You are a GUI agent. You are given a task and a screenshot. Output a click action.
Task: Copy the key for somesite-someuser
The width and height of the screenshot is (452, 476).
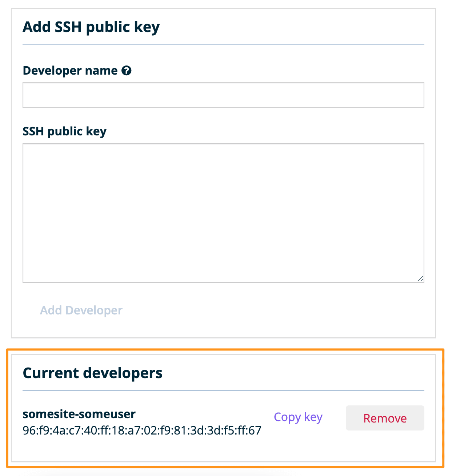(298, 417)
